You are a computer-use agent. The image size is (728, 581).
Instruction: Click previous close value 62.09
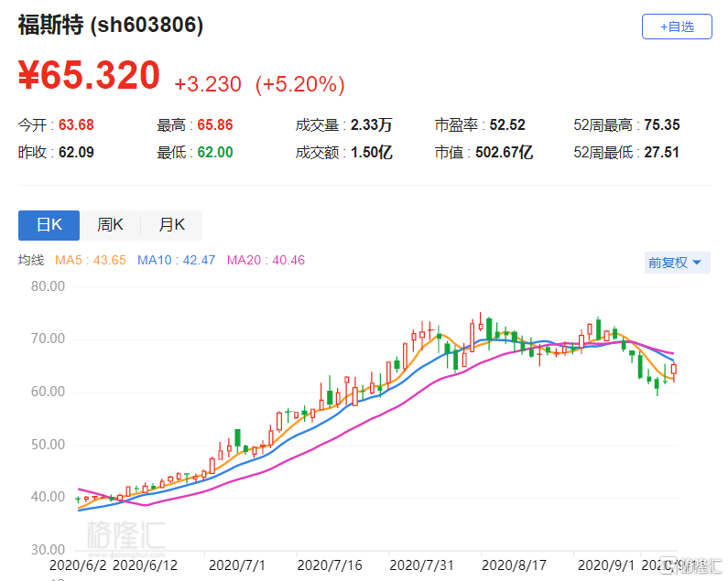(76, 152)
